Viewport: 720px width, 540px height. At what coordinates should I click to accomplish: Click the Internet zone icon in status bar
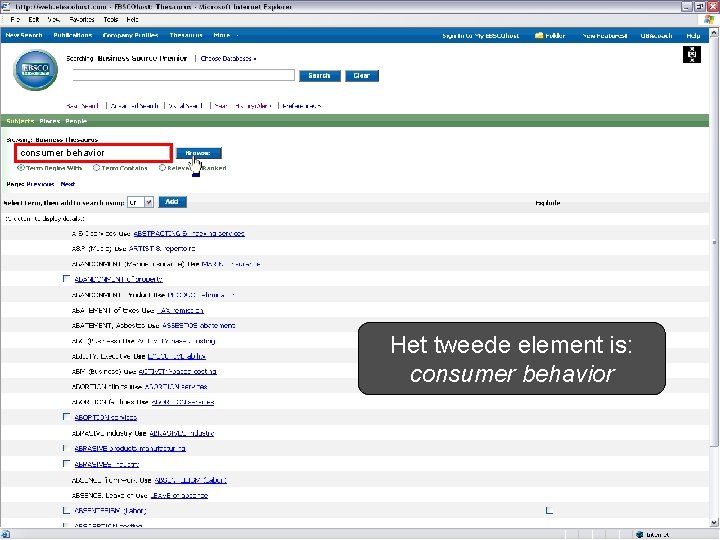(x=640, y=534)
